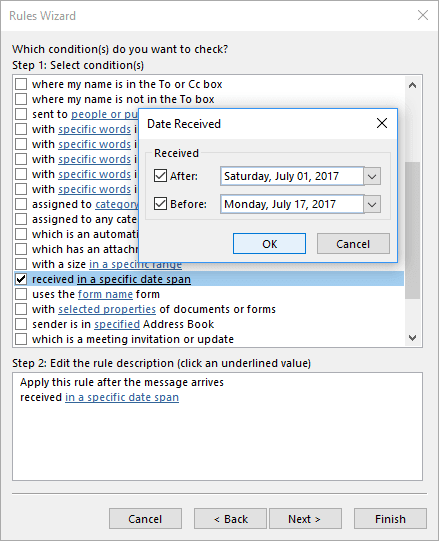439x541 pixels.
Task: Click the Before date field showing July 17
Action: click(292, 204)
